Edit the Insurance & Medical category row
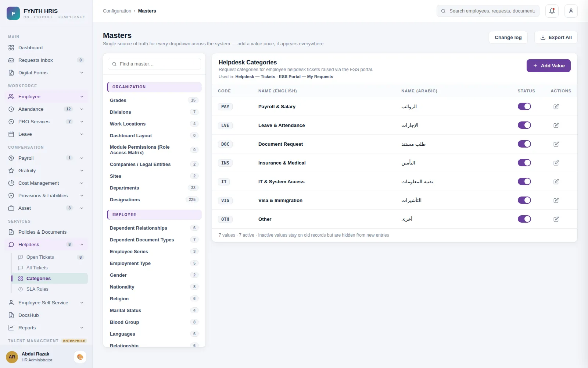Screen dimensions: 588x368 [x=556, y=163]
